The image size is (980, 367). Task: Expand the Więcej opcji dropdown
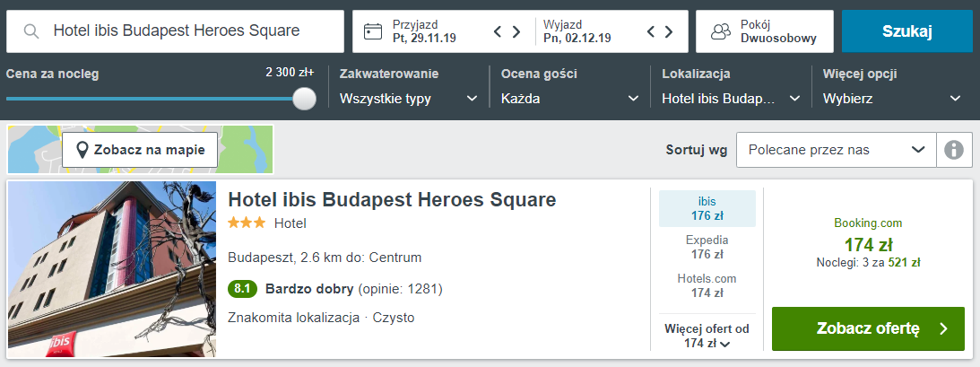[892, 98]
